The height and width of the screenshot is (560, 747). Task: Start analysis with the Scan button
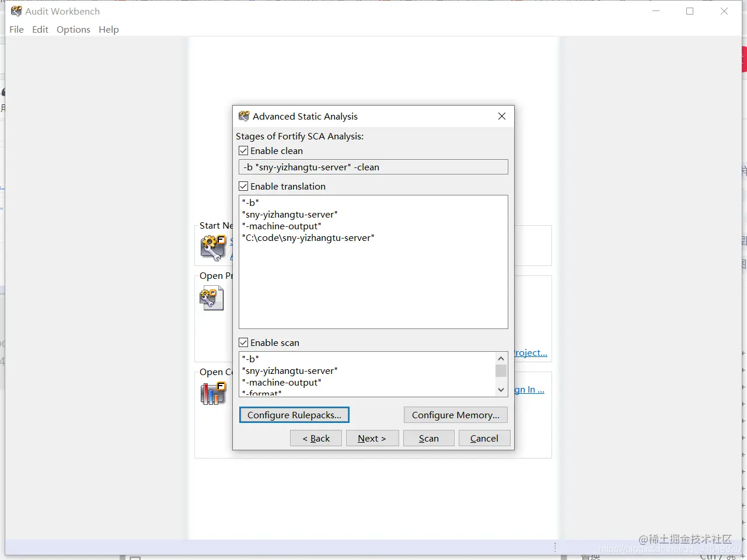point(429,438)
